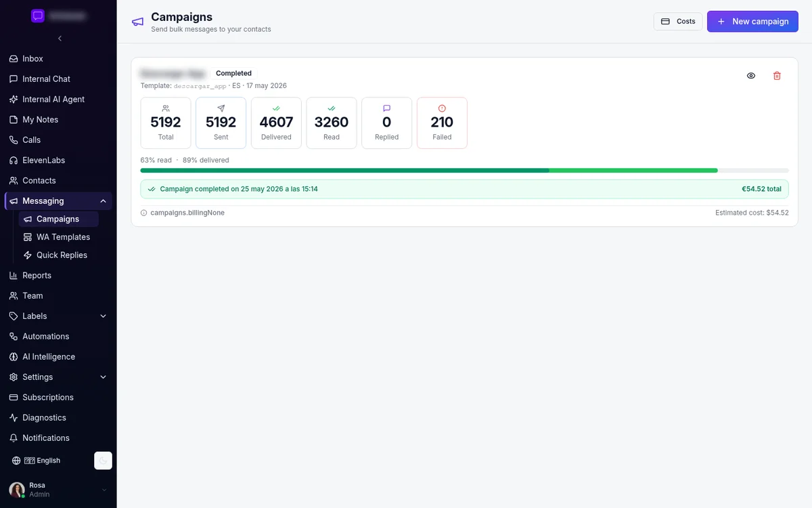Click the campaign read/delivered progress bar

click(x=464, y=171)
